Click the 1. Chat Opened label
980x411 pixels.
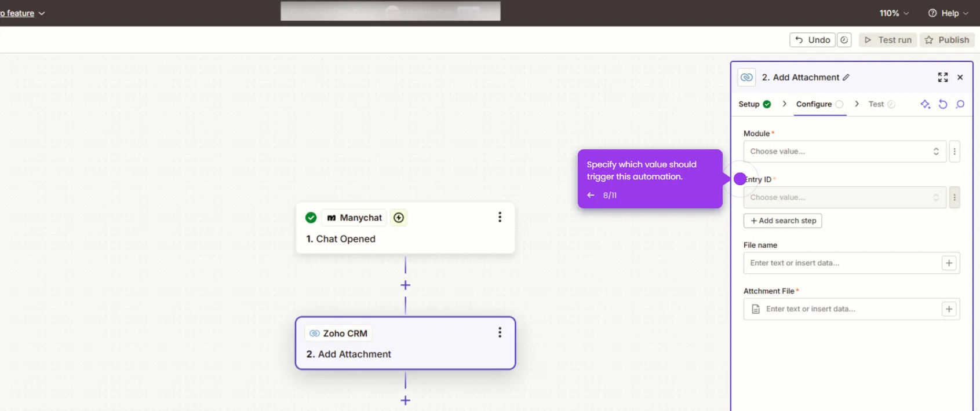point(341,239)
